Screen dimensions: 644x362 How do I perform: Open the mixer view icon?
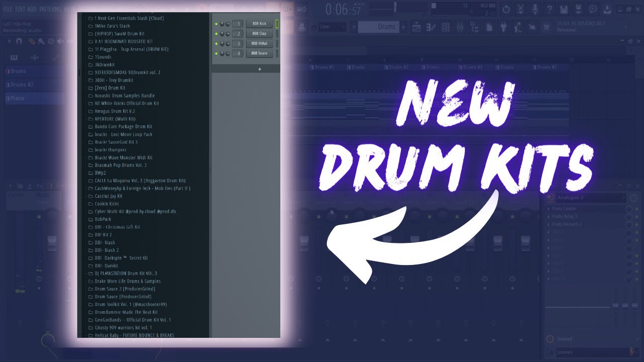click(460, 27)
